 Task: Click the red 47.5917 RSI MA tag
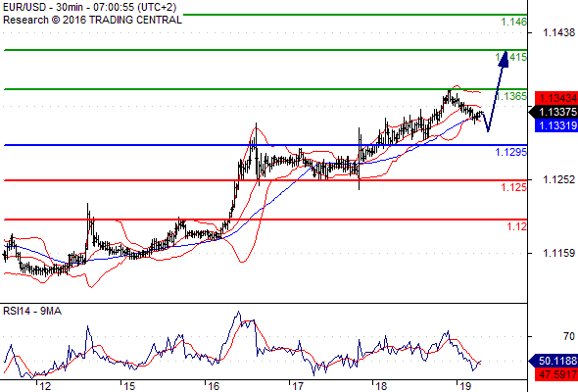click(x=556, y=374)
